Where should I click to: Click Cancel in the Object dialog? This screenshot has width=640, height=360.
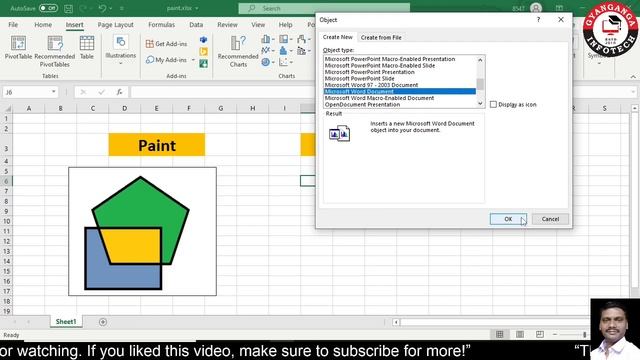(550, 219)
